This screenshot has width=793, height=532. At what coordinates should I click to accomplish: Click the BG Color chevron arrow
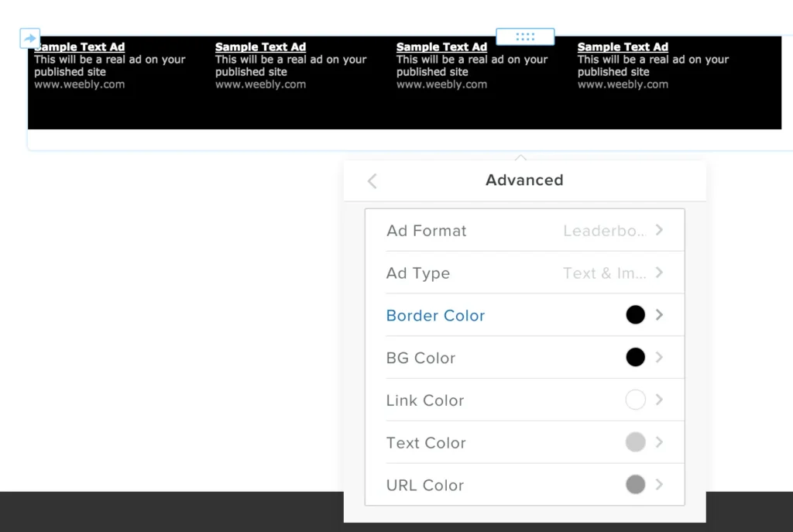tap(659, 358)
